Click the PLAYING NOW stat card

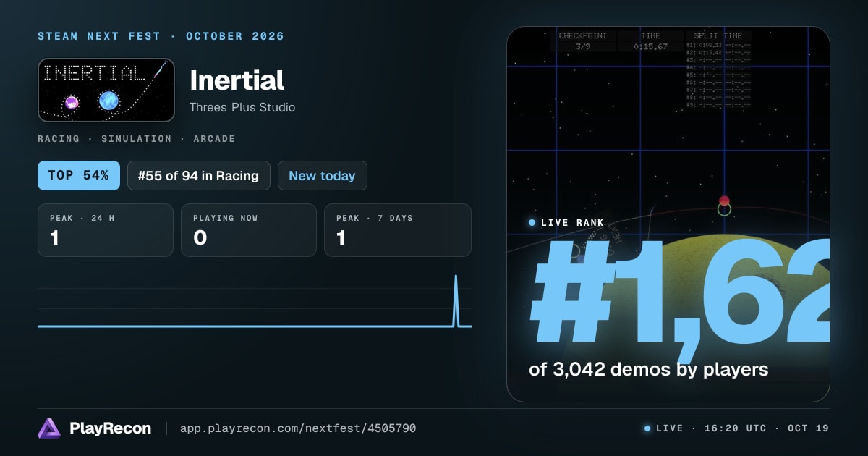pyautogui.click(x=249, y=230)
